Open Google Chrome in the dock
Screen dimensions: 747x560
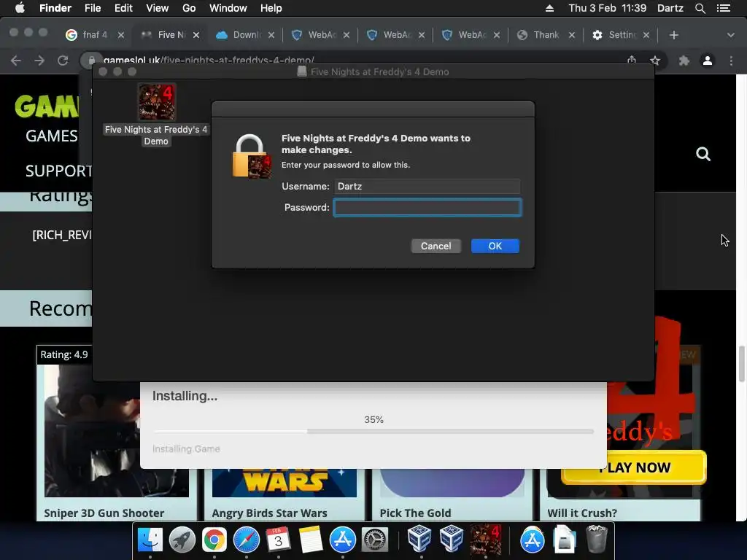[x=214, y=540]
